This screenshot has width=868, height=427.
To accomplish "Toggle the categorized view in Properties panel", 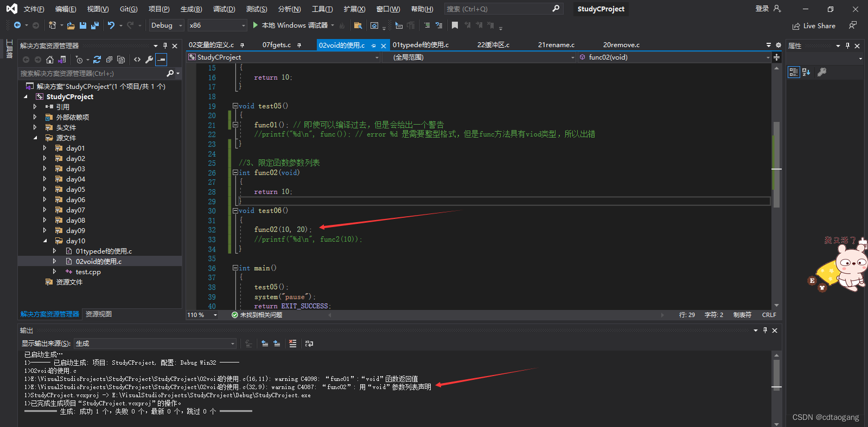I will click(x=794, y=72).
